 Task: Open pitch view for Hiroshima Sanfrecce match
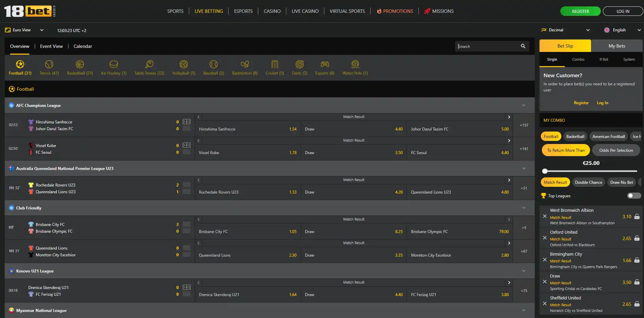(x=186, y=122)
